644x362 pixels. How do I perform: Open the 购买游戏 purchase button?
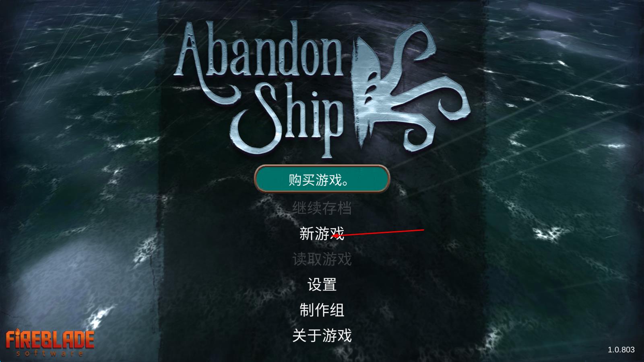click(322, 179)
